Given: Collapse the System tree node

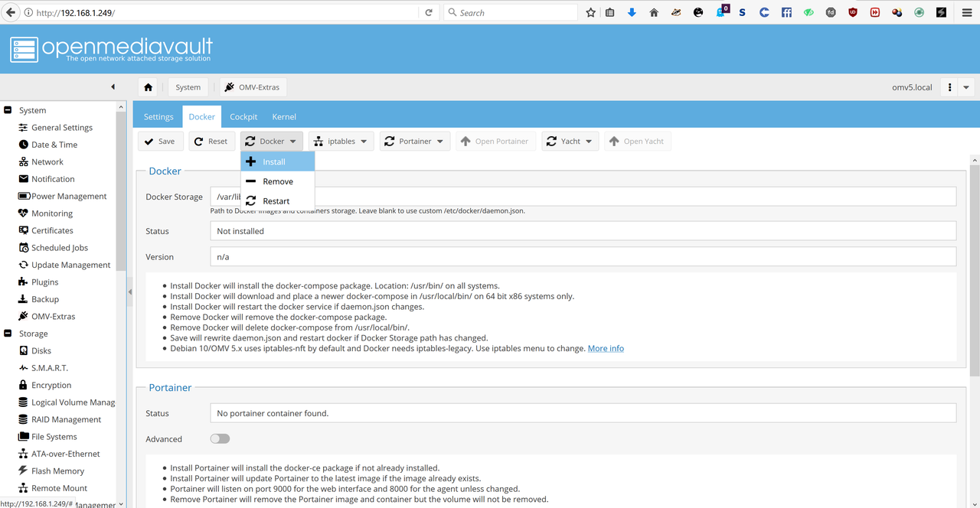Looking at the screenshot, I should [x=8, y=110].
